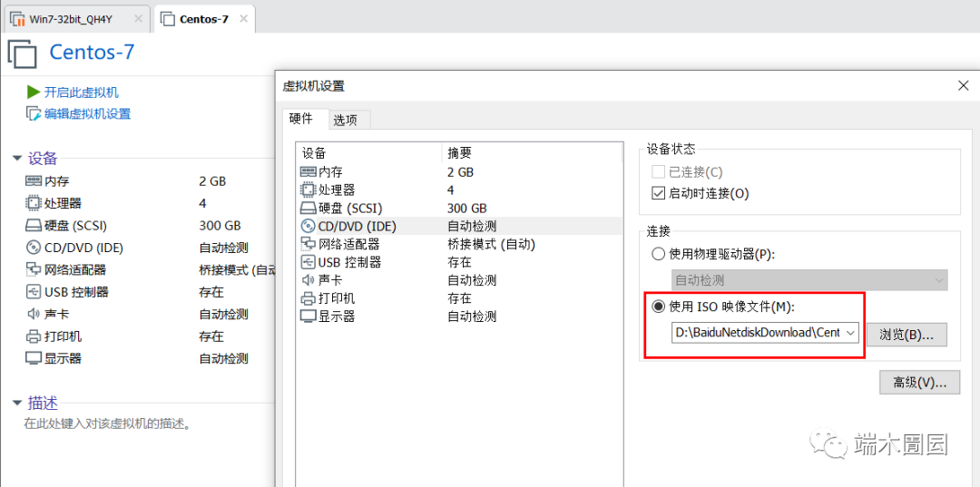Select 使用 ISO 映像文件(M) radio button
The image size is (980, 487).
click(x=658, y=306)
